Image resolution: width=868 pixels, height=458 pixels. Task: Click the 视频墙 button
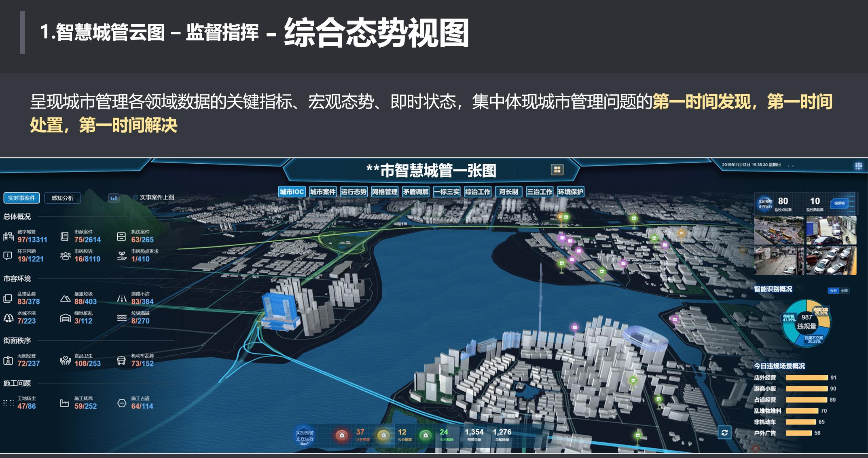click(x=839, y=203)
